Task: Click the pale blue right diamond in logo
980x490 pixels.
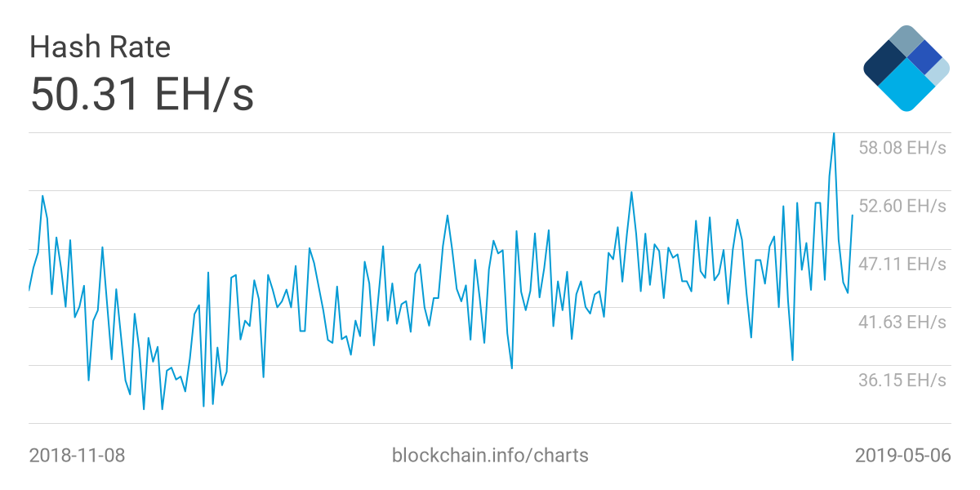Action: pos(939,70)
